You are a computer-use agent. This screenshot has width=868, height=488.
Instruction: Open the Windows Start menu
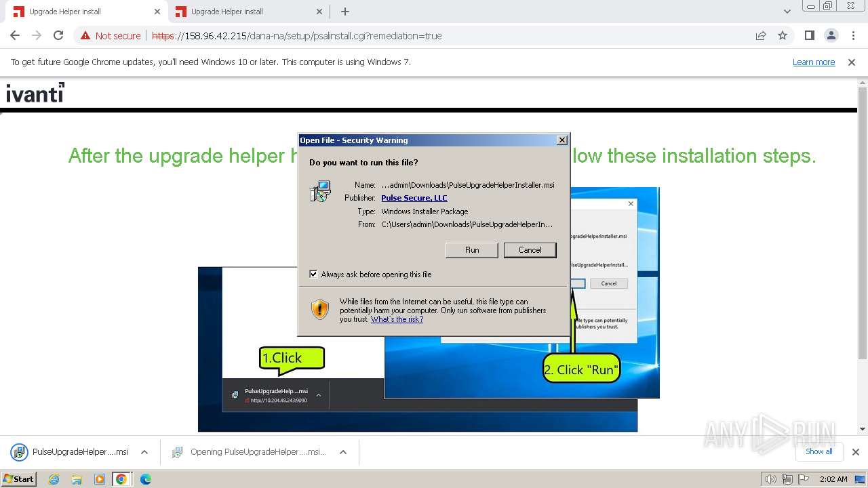(19, 479)
